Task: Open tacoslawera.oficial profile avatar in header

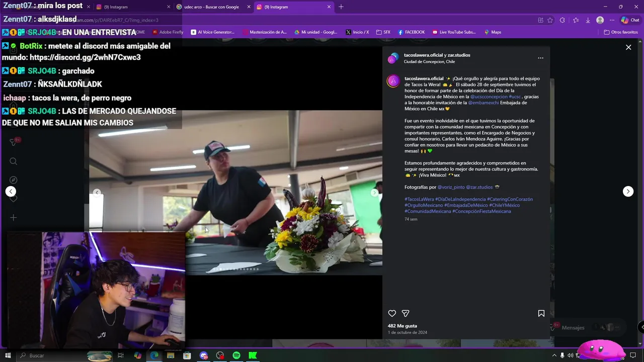Action: click(x=393, y=58)
